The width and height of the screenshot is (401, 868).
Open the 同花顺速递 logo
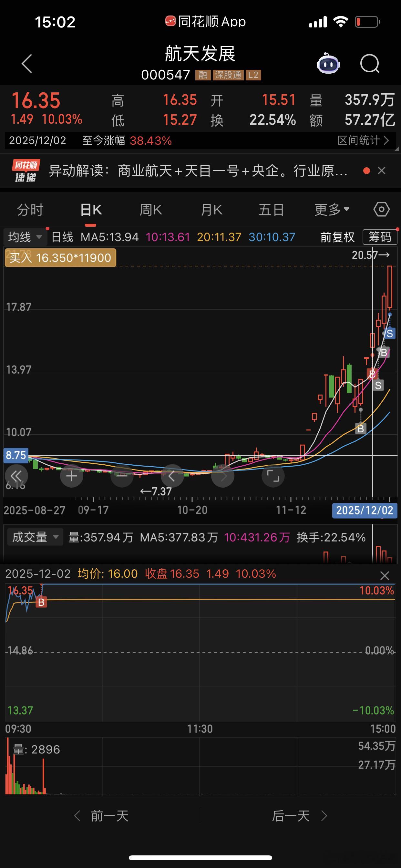(26, 170)
